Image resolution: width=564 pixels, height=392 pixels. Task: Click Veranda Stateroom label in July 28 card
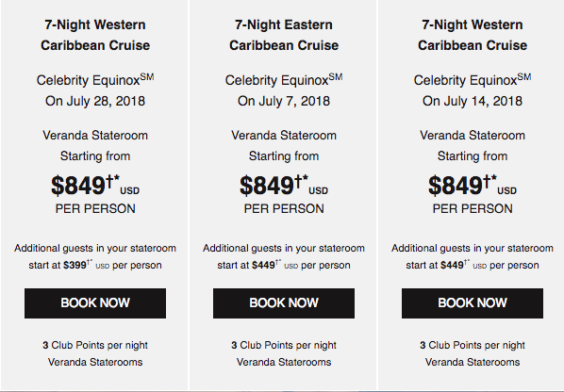(95, 136)
